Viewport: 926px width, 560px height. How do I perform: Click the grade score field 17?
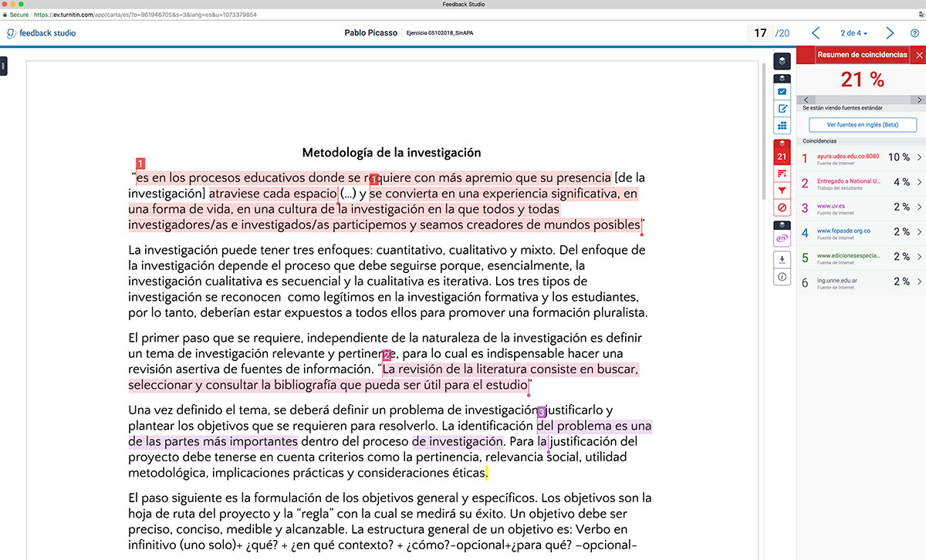(760, 33)
